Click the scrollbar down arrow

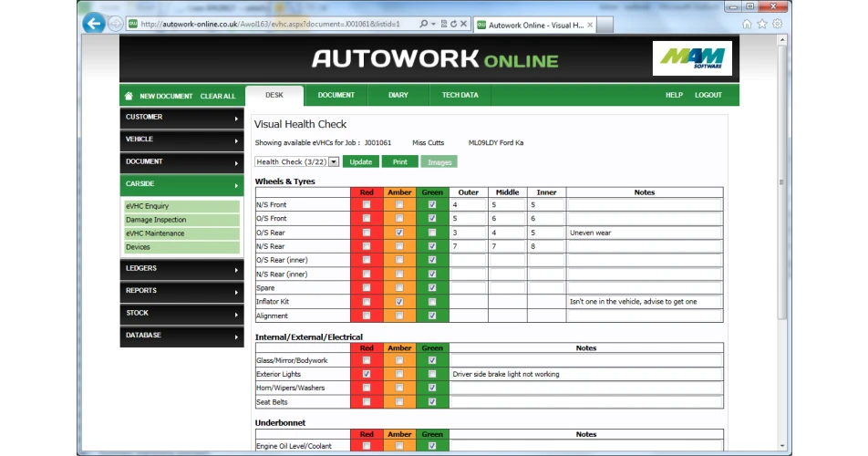(781, 445)
